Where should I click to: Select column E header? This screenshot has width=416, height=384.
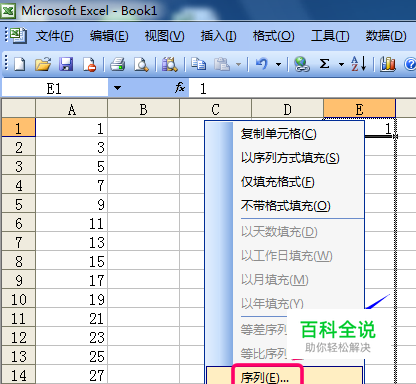coord(359,109)
